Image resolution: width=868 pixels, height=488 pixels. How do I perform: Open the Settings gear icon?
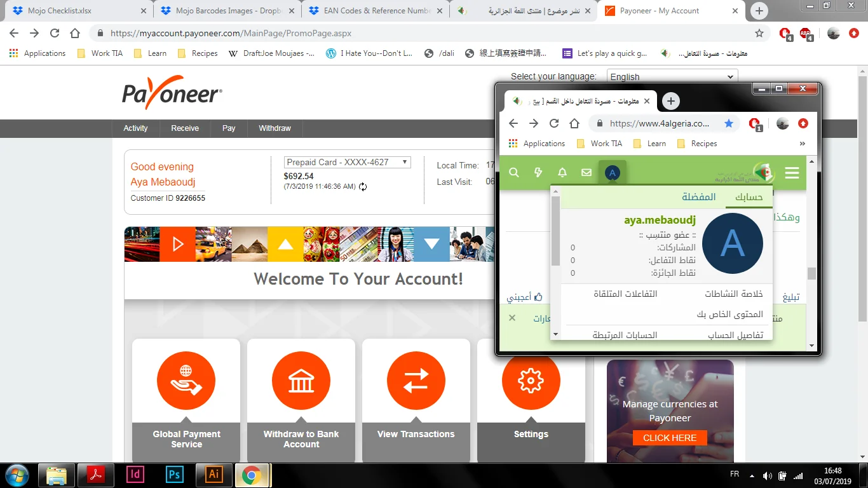531,381
